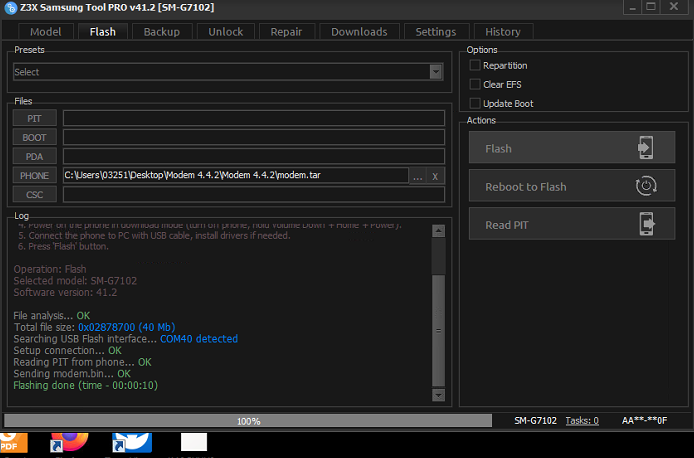Viewport: 694px width, 458px height.
Task: Switch to the Backup tab
Action: click(162, 32)
